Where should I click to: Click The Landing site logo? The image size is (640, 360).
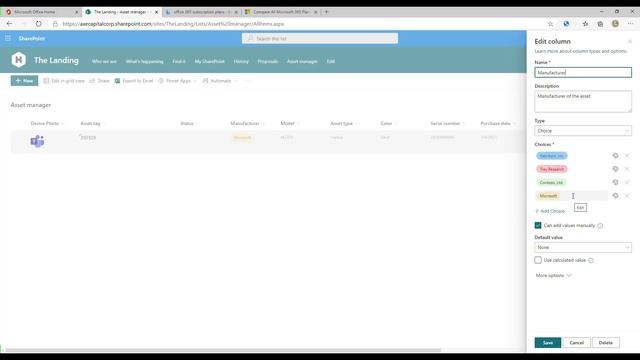click(18, 60)
